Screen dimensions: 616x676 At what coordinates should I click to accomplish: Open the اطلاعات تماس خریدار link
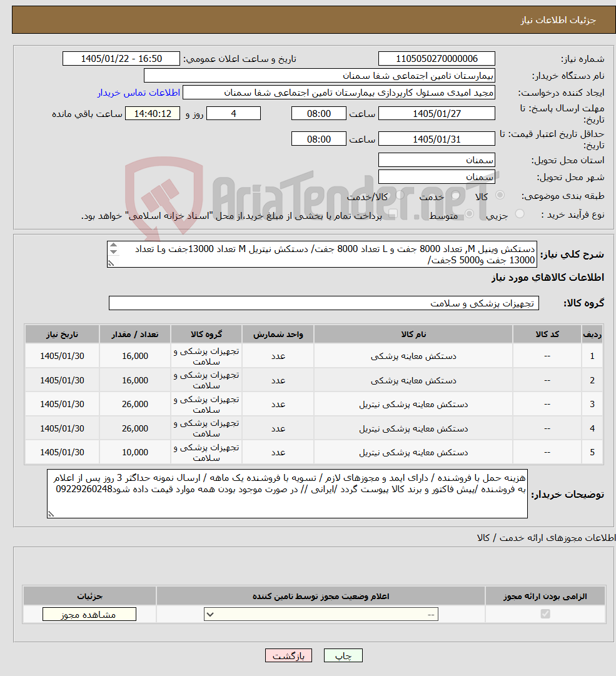coord(138,93)
